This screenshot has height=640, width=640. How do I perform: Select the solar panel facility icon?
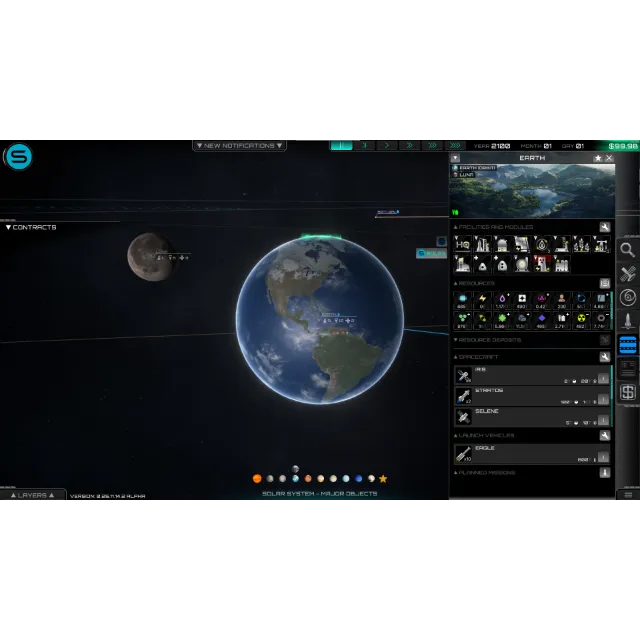522,244
